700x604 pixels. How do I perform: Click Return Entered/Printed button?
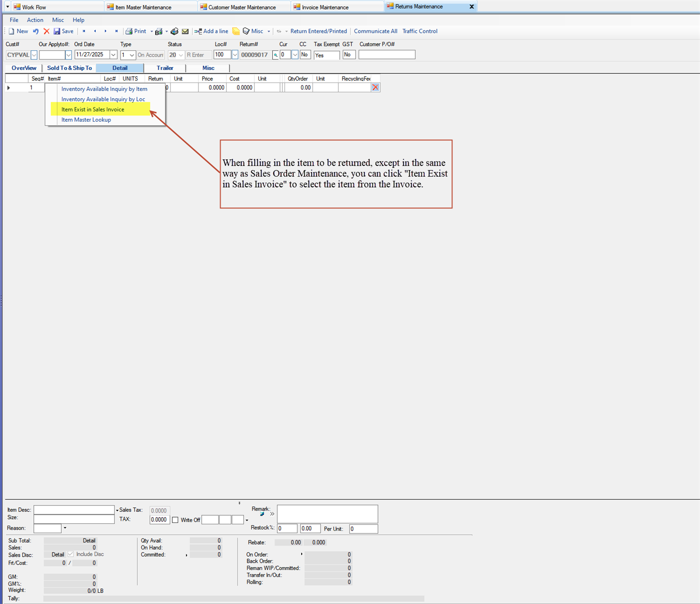click(x=318, y=31)
